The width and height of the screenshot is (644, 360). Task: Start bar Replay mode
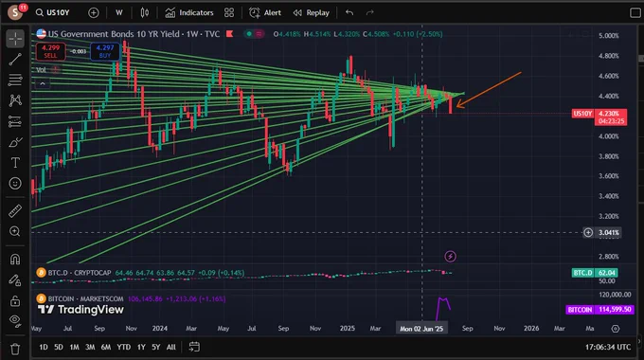[x=312, y=12]
